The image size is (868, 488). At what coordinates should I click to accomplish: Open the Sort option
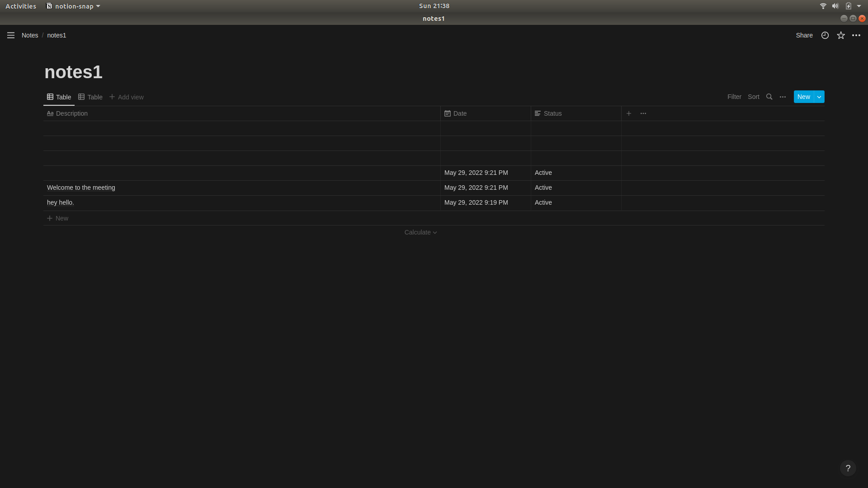click(753, 97)
